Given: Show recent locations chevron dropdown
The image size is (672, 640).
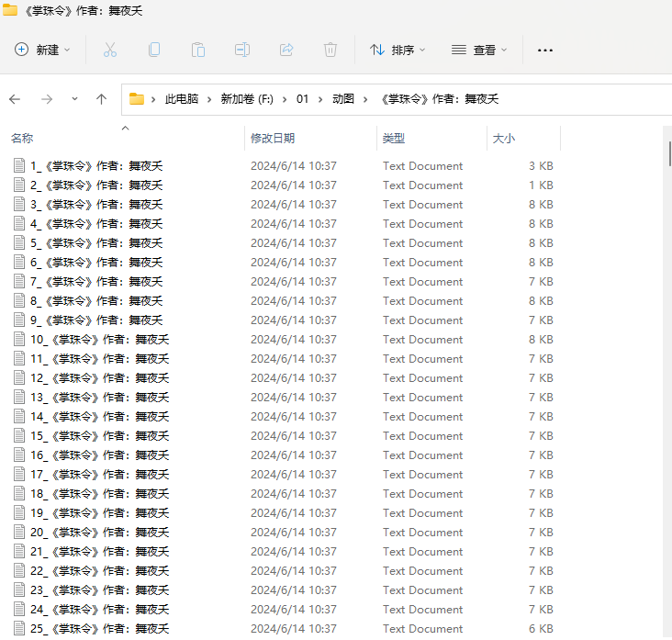Looking at the screenshot, I should pyautogui.click(x=74, y=99).
